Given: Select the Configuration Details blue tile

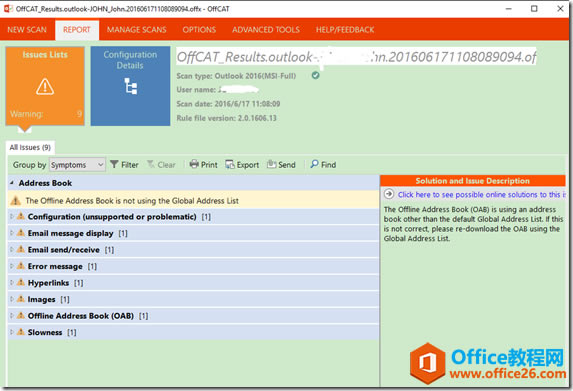Looking at the screenshot, I should (130, 86).
